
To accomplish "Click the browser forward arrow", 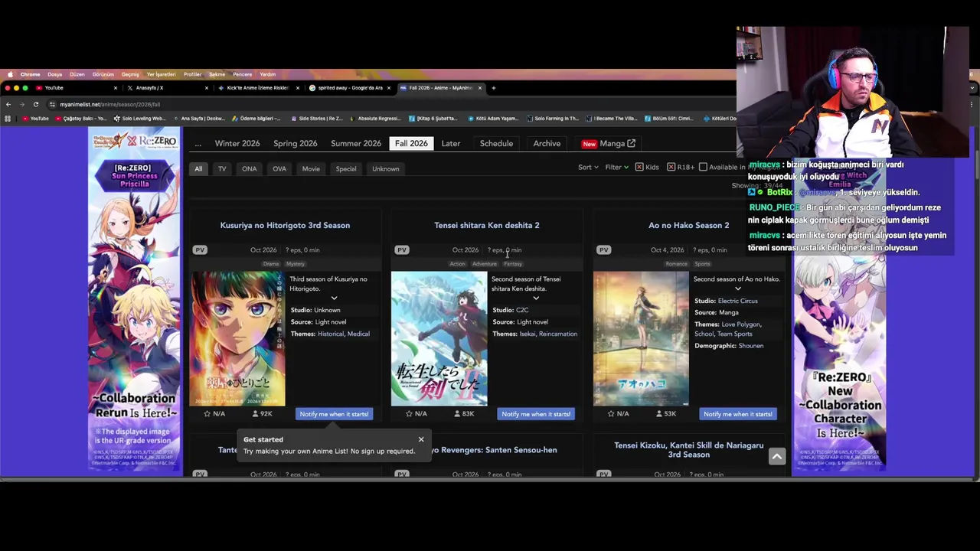I will click(x=21, y=104).
